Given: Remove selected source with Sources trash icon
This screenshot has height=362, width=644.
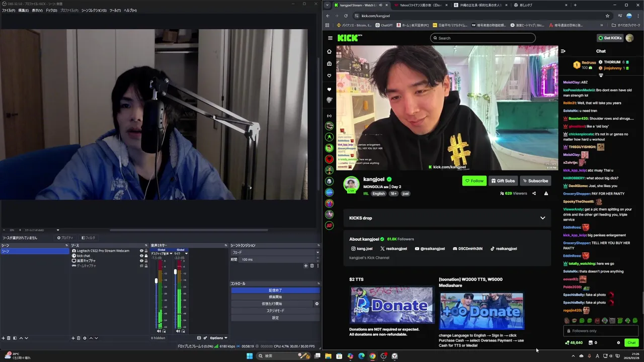Looking at the screenshot, I should coord(78,338).
